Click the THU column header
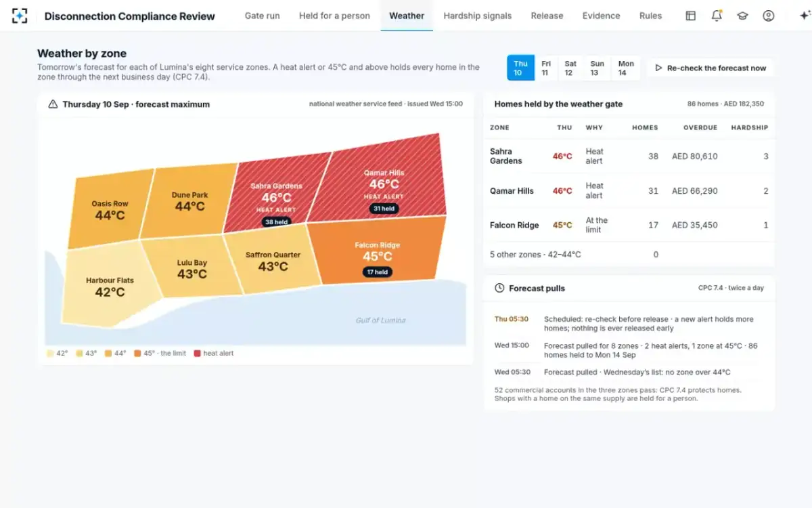 [x=564, y=127]
